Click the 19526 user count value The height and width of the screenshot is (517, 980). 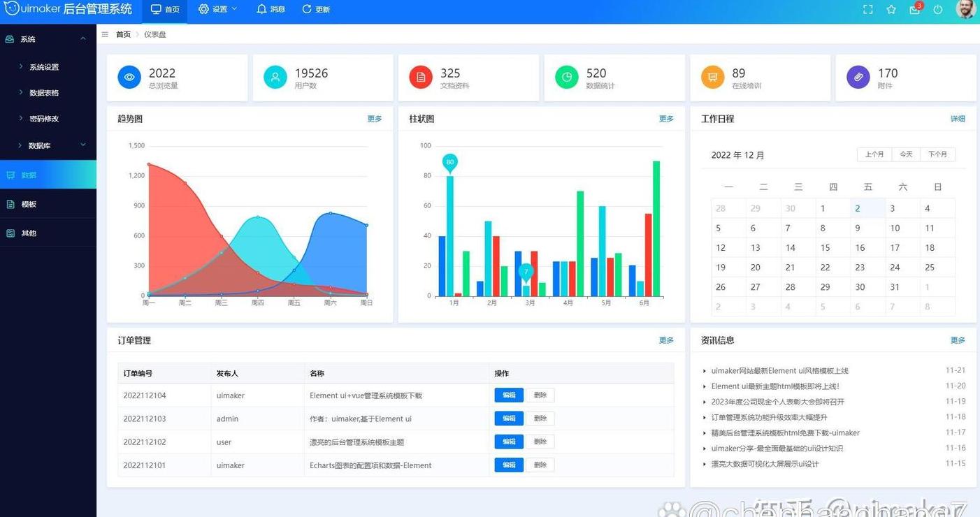(x=311, y=73)
